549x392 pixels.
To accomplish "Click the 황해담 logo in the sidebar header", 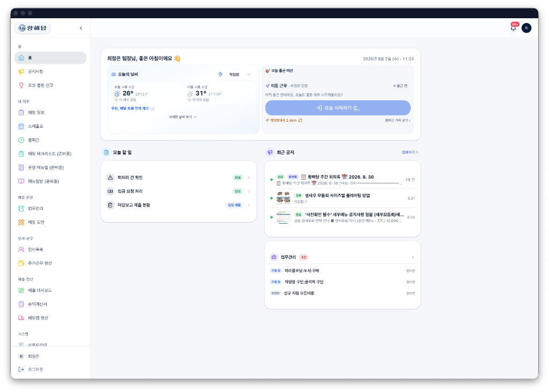I will tap(32, 28).
